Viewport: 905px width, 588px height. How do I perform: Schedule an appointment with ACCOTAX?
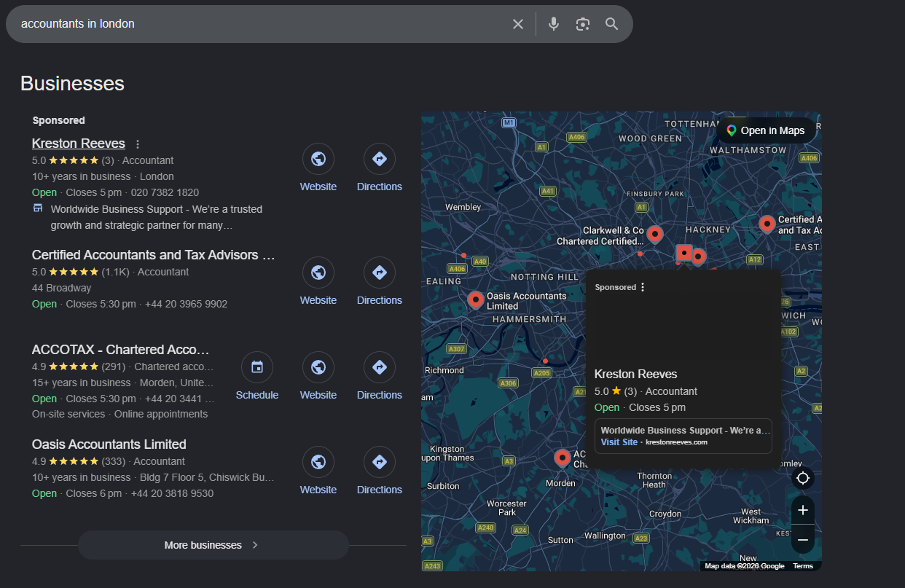point(257,367)
